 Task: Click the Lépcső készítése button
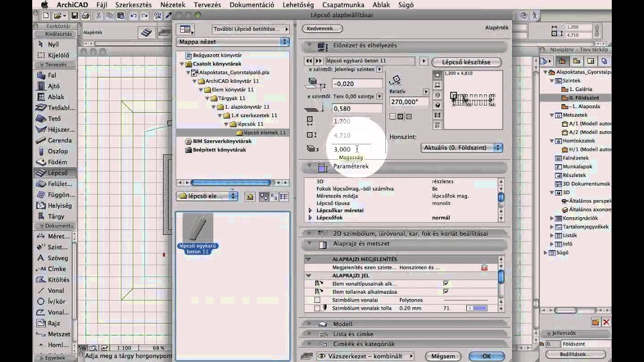(x=466, y=62)
